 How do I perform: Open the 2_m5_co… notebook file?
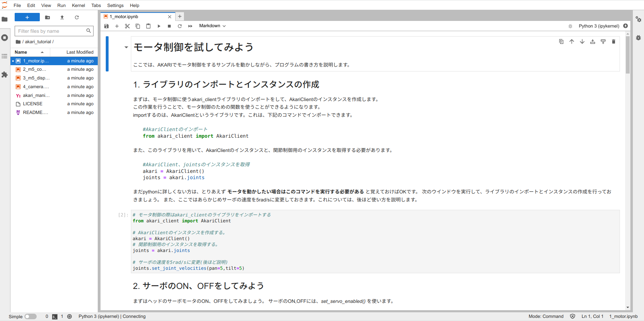[x=34, y=69]
